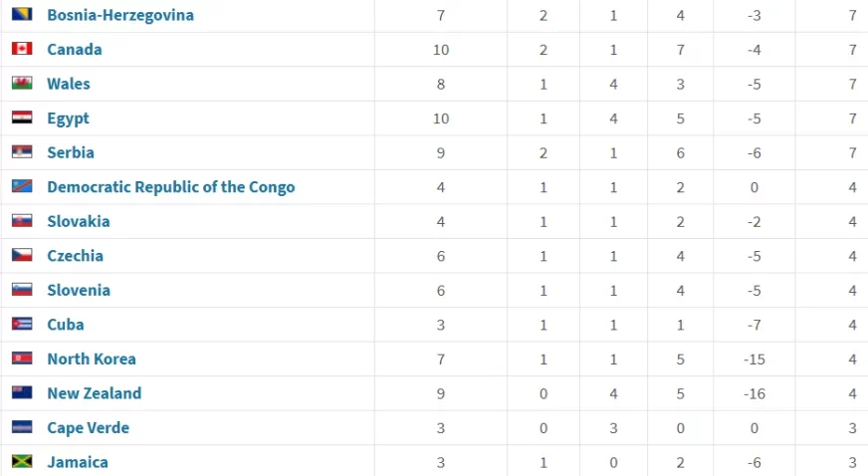Open Democratic Republic of the Congo link
The width and height of the screenshot is (868, 476).
(170, 187)
